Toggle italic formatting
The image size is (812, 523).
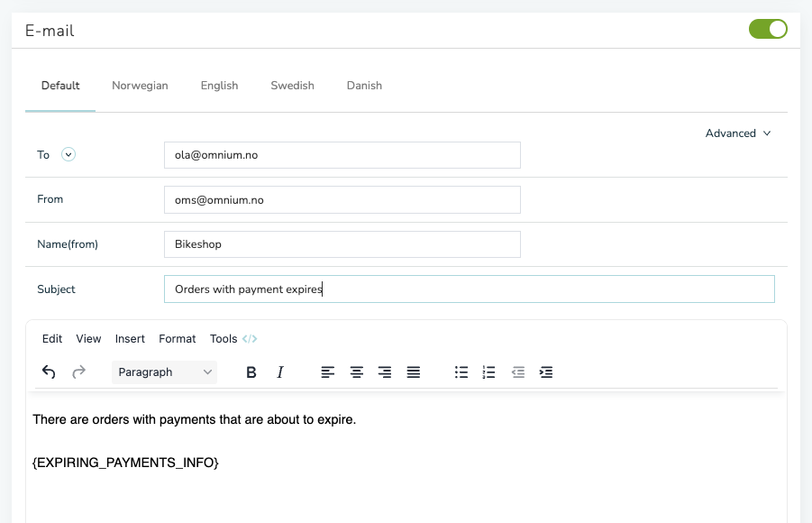pos(280,372)
